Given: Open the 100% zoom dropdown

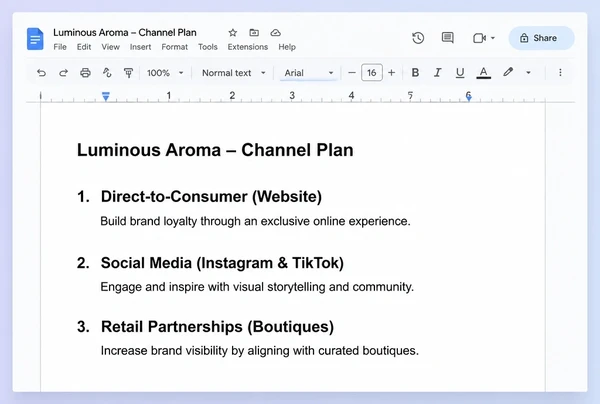Looking at the screenshot, I should tap(165, 73).
